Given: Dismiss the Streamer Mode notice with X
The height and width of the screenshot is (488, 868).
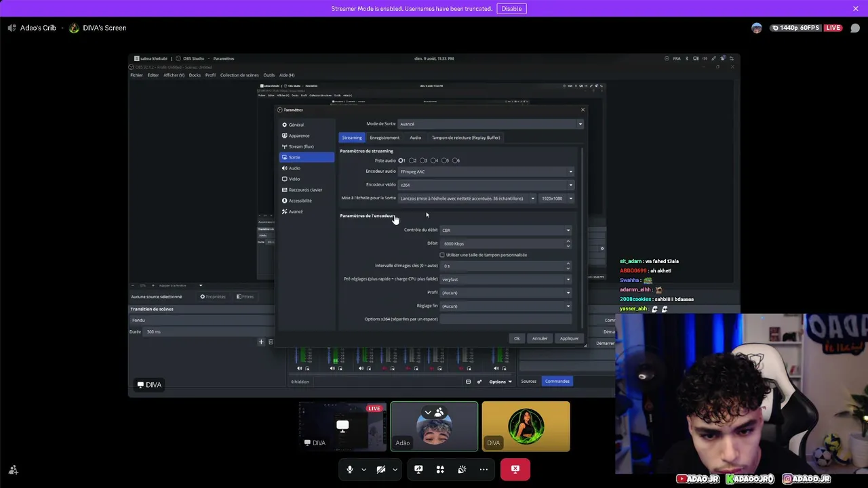Looking at the screenshot, I should (x=856, y=9).
